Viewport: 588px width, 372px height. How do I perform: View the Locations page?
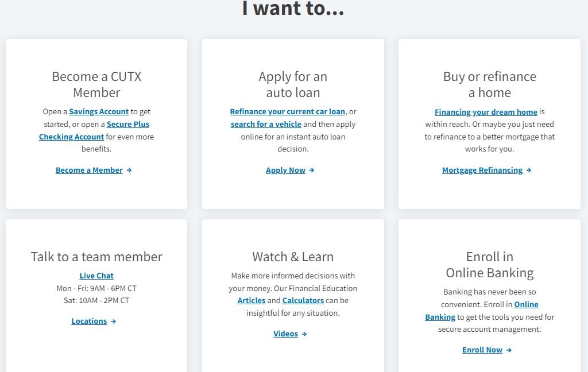pyautogui.click(x=89, y=321)
